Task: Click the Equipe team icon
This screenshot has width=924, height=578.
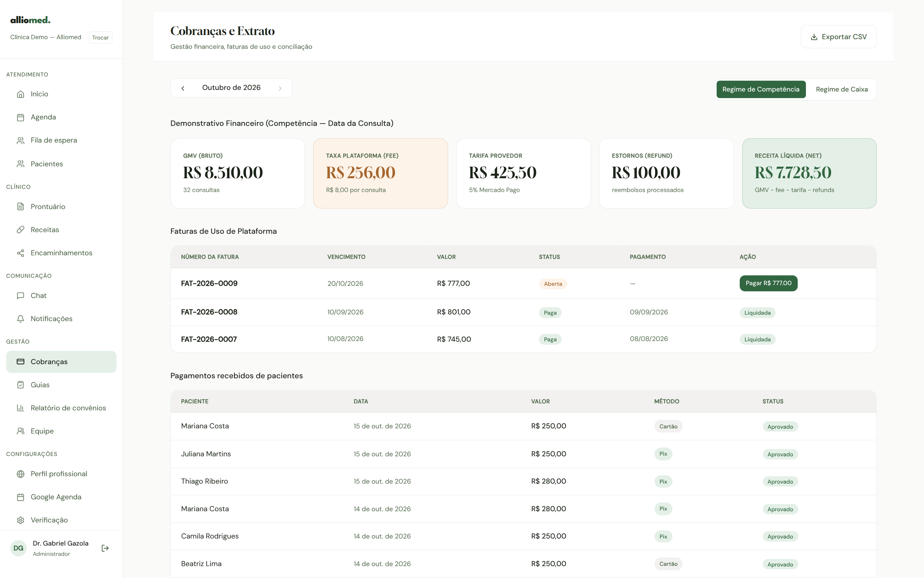Action: (21, 431)
